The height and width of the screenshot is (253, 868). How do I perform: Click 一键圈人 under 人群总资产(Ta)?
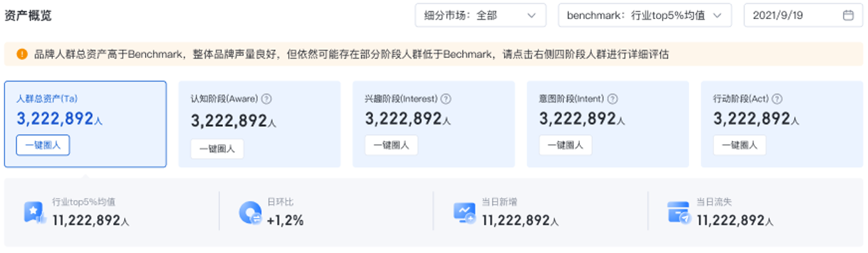click(x=43, y=145)
